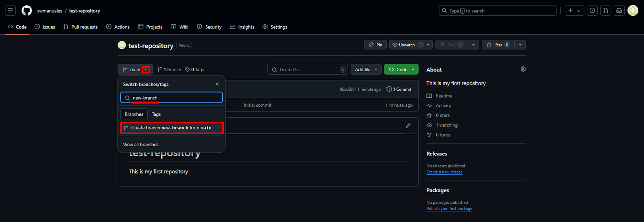The width and height of the screenshot is (644, 222).
Task: Expand the Star lists dropdown arrow
Action: tap(520, 45)
